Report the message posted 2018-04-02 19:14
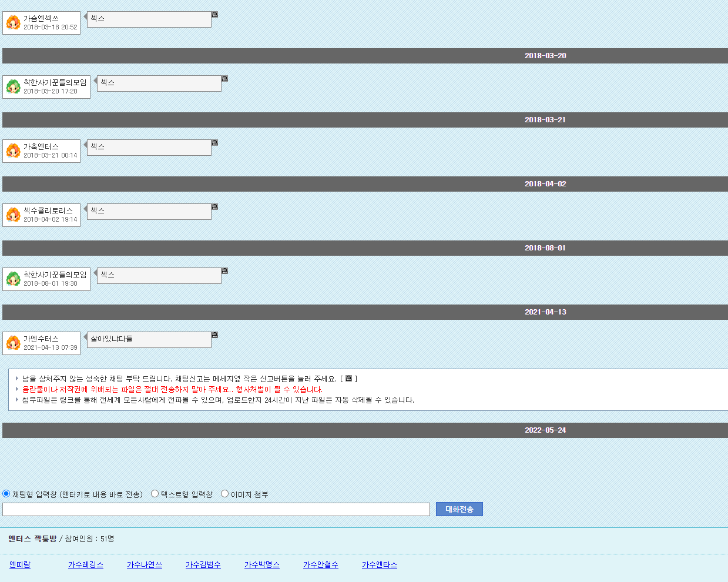 [x=214, y=206]
